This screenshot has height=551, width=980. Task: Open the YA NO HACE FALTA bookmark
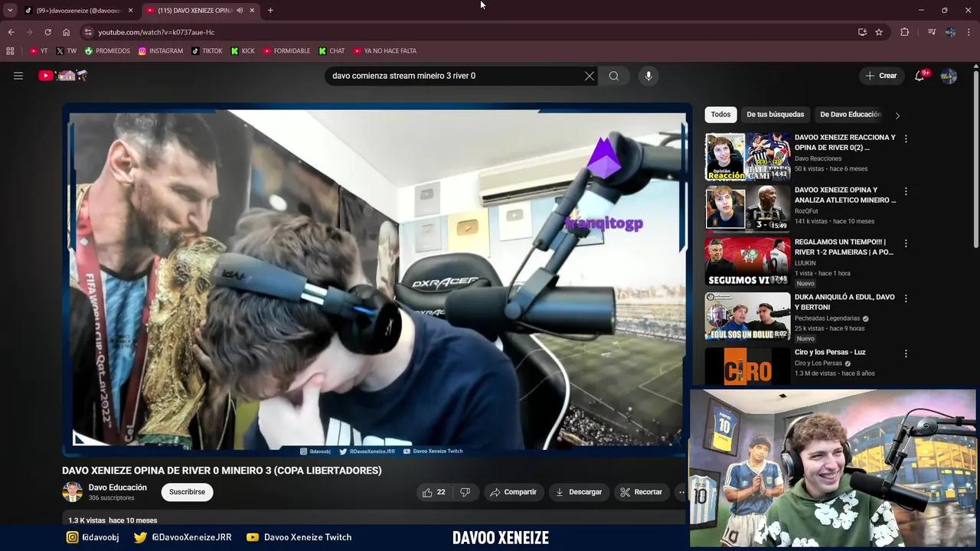[385, 51]
